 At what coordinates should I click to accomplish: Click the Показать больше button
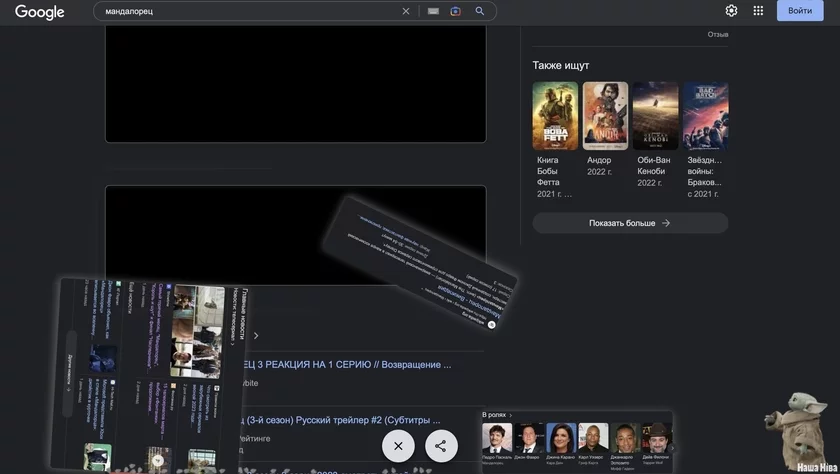(630, 223)
